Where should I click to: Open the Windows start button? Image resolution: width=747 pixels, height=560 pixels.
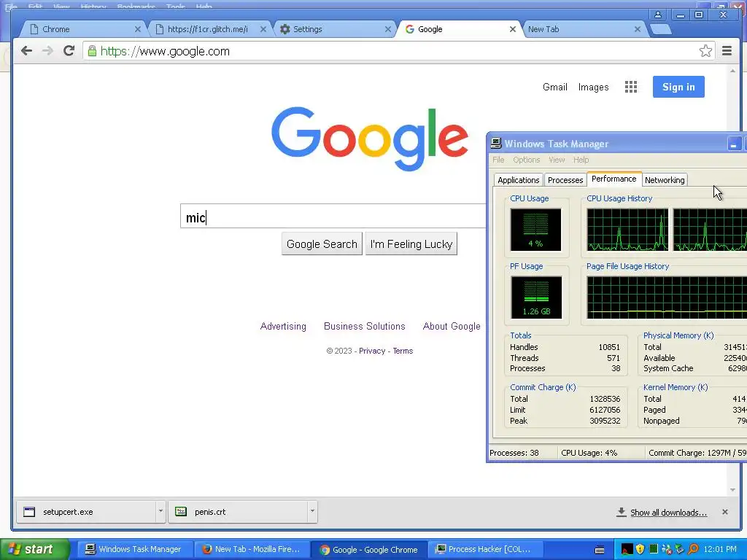[35, 549]
